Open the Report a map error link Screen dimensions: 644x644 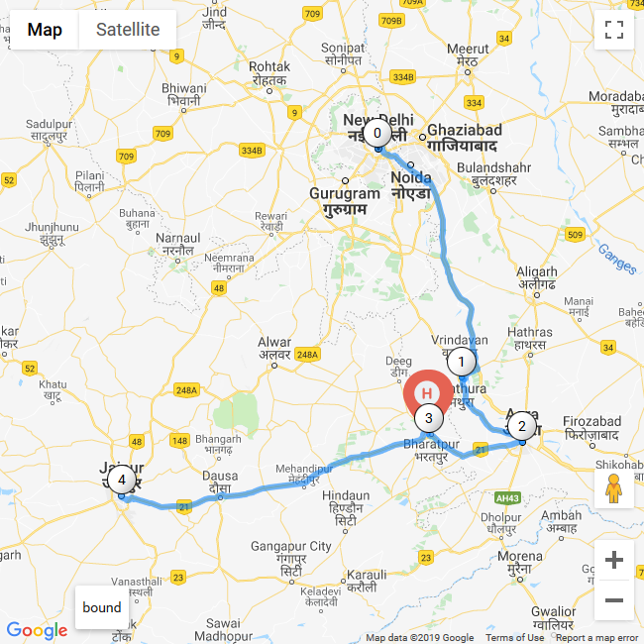point(596,637)
